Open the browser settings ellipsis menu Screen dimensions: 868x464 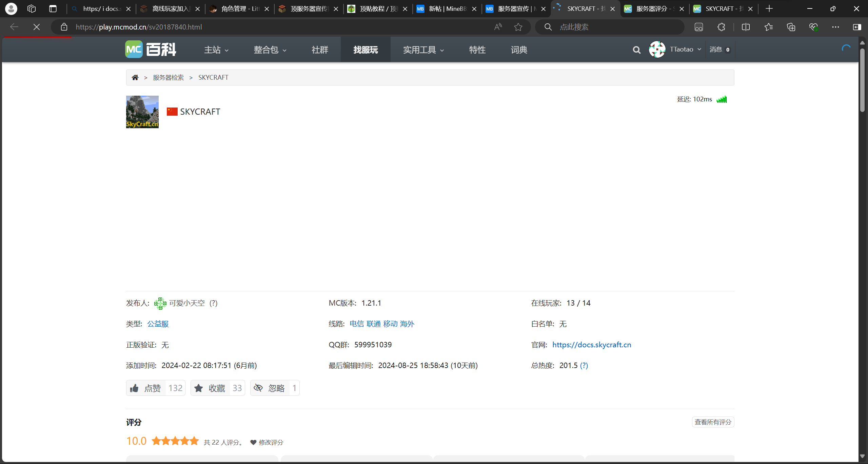(835, 27)
